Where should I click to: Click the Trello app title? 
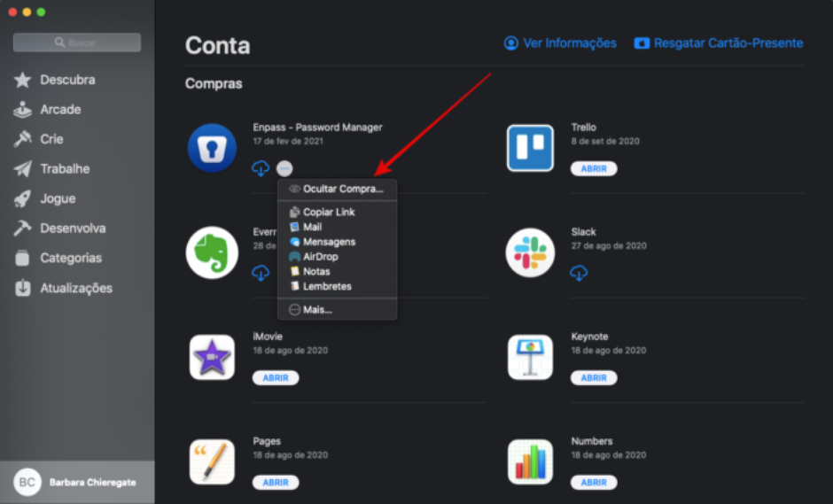584,128
